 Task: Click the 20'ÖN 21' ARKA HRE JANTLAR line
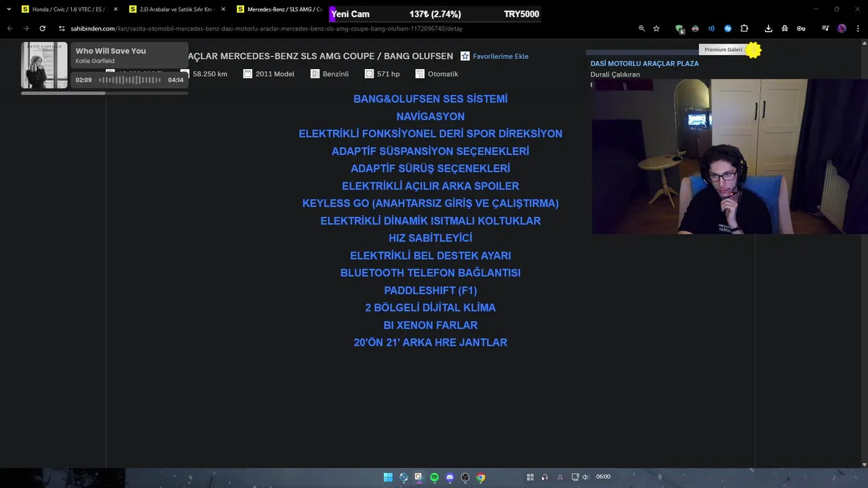[x=431, y=342]
